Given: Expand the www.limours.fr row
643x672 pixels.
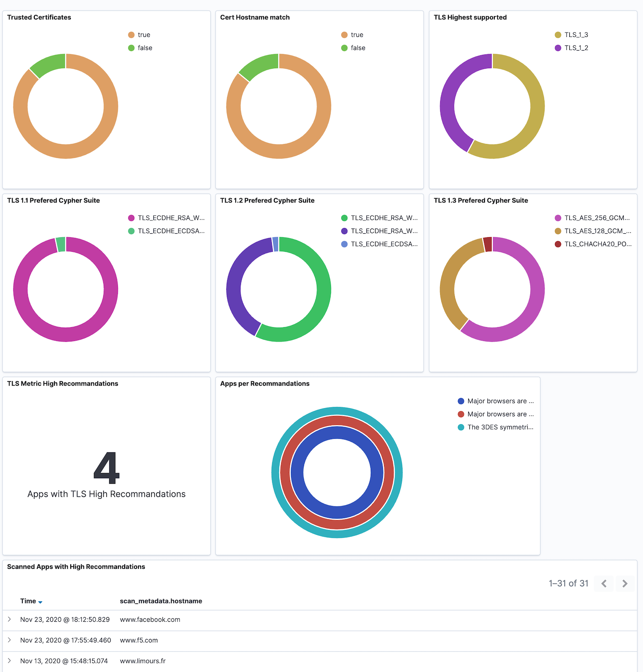Looking at the screenshot, I should (x=9, y=660).
